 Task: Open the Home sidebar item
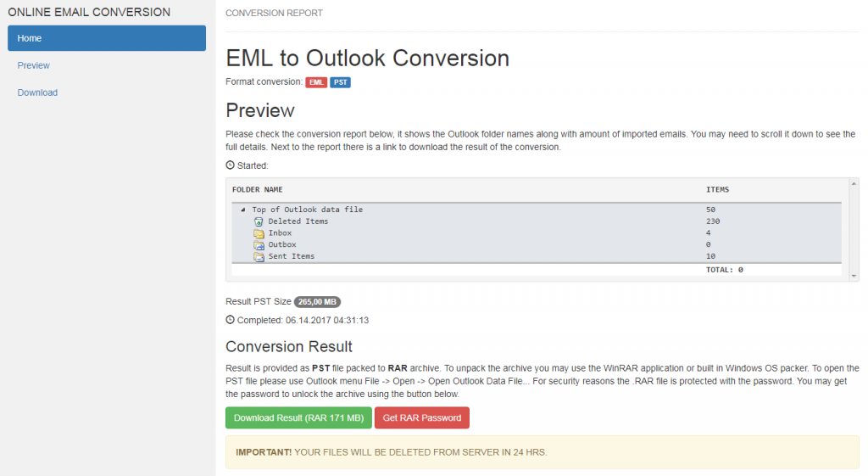[x=107, y=38]
